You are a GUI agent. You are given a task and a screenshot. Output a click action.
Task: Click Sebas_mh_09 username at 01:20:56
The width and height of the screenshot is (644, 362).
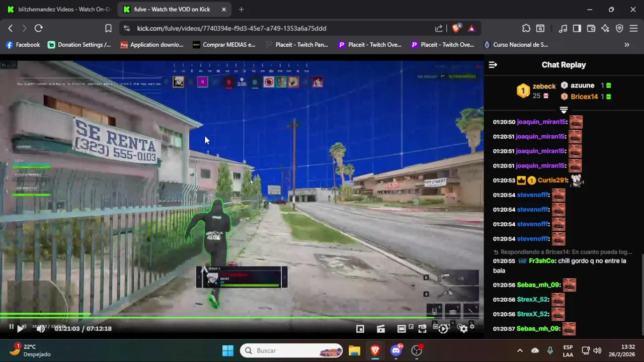(x=538, y=286)
